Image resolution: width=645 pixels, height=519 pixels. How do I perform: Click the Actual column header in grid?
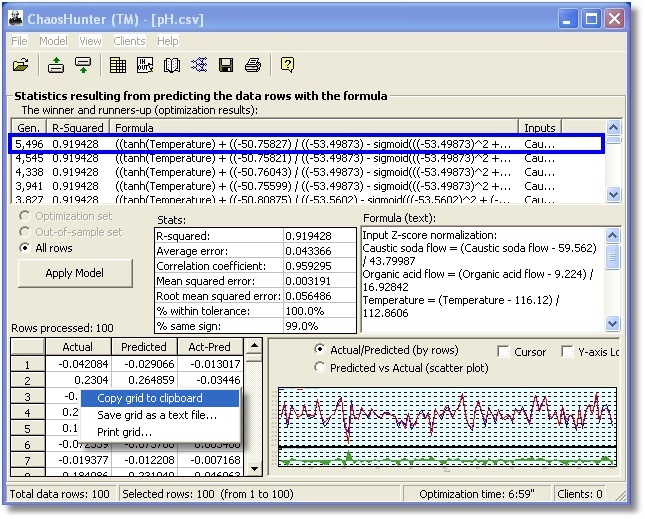[x=78, y=347]
